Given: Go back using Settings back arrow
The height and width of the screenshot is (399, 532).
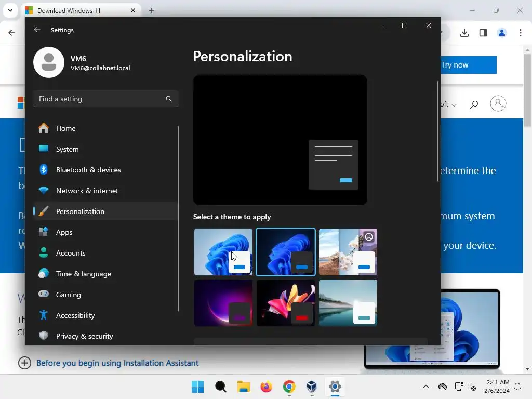Looking at the screenshot, I should point(37,30).
